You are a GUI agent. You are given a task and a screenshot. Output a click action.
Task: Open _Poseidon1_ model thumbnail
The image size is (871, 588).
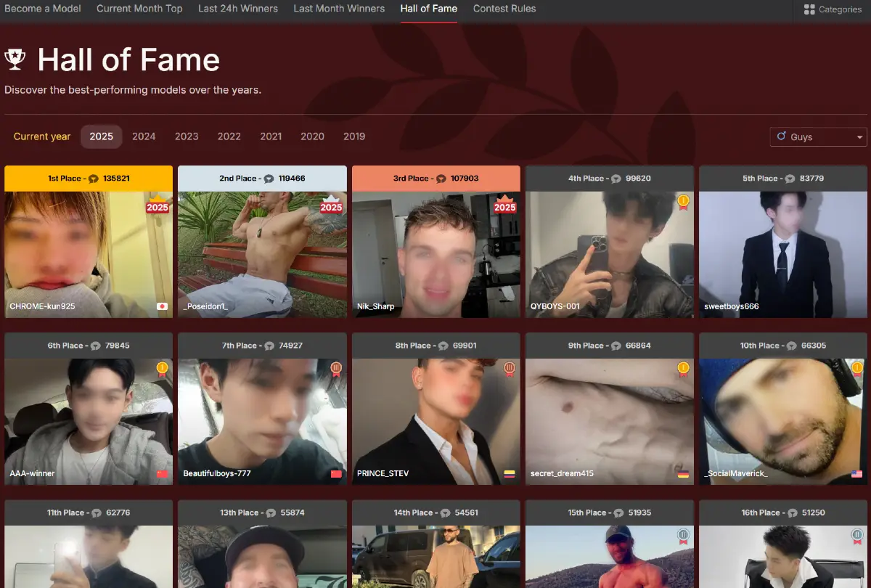pos(262,254)
